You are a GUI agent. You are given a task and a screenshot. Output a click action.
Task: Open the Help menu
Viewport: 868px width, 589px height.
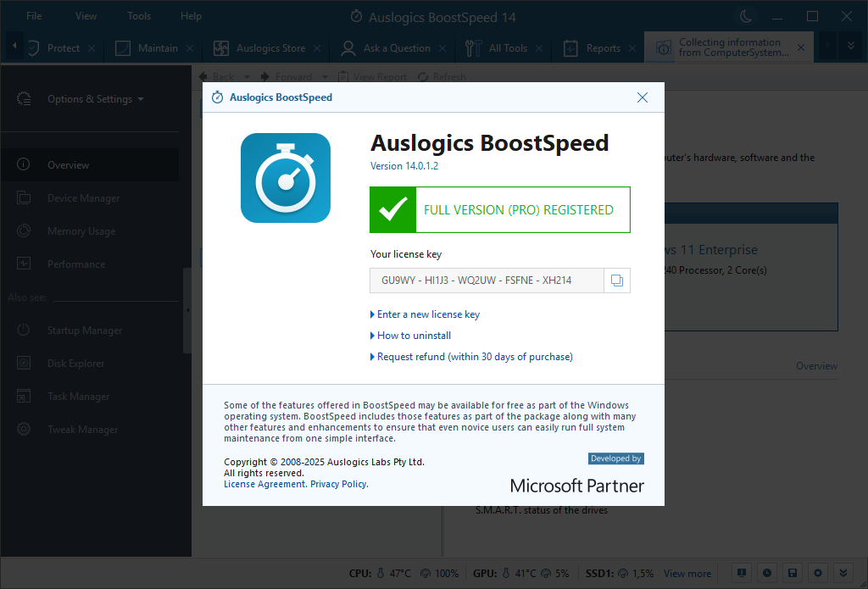point(191,16)
